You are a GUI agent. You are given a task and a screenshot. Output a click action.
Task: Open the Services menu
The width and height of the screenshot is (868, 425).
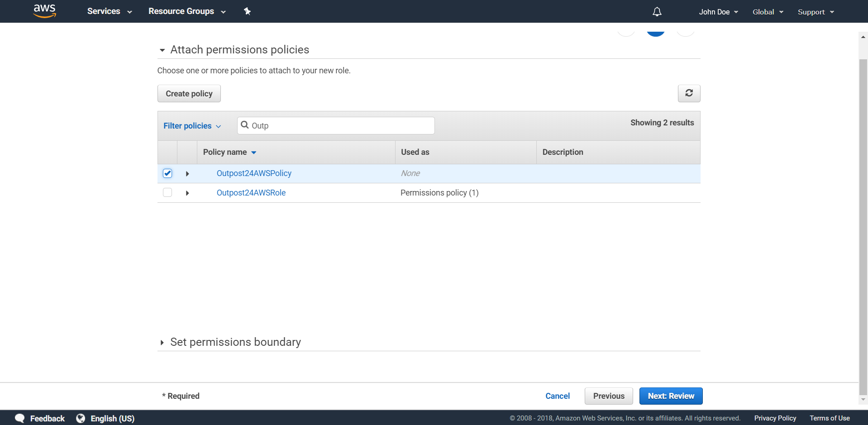tap(109, 11)
